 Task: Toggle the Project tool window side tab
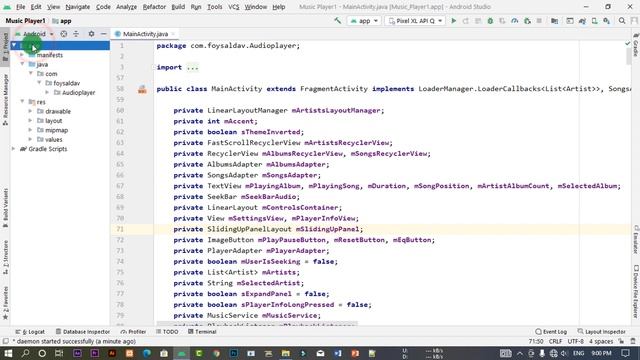coord(5,47)
